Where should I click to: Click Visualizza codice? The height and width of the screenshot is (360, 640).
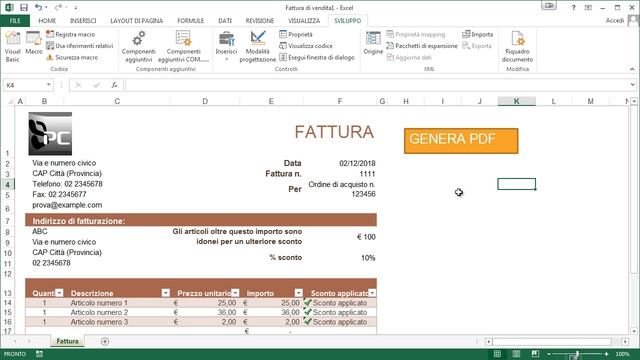pyautogui.click(x=306, y=46)
